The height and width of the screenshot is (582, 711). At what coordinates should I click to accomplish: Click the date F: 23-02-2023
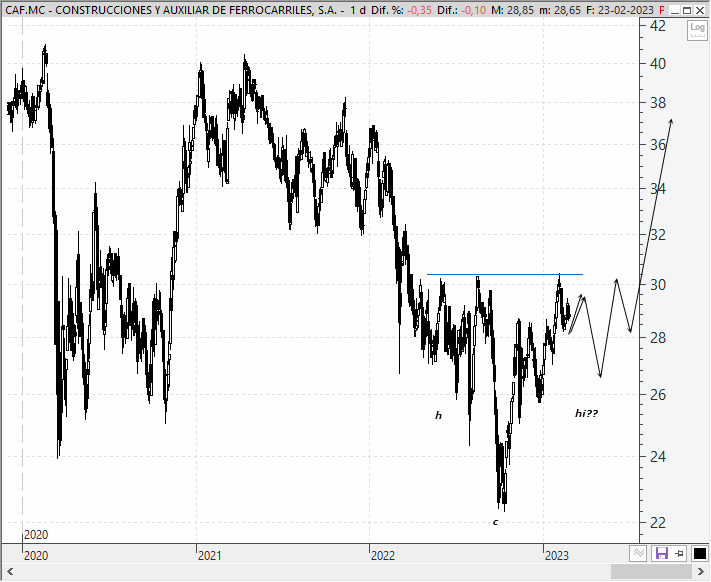(x=620, y=10)
